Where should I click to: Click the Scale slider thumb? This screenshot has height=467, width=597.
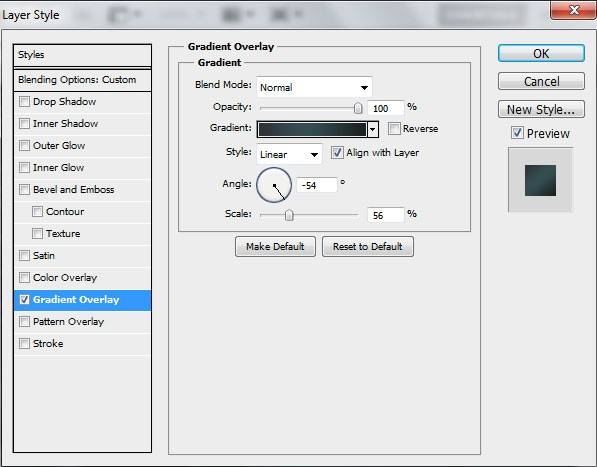(x=289, y=215)
